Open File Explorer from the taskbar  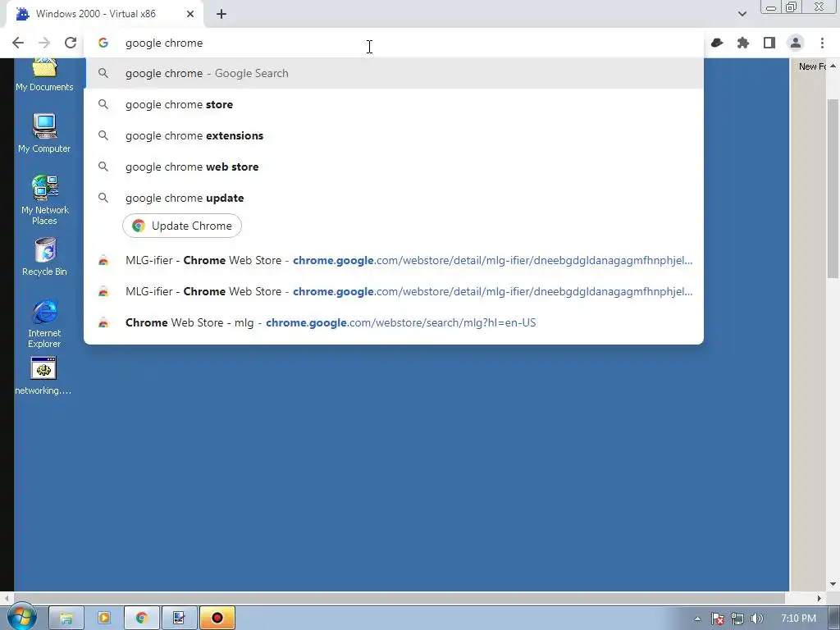(x=66, y=619)
